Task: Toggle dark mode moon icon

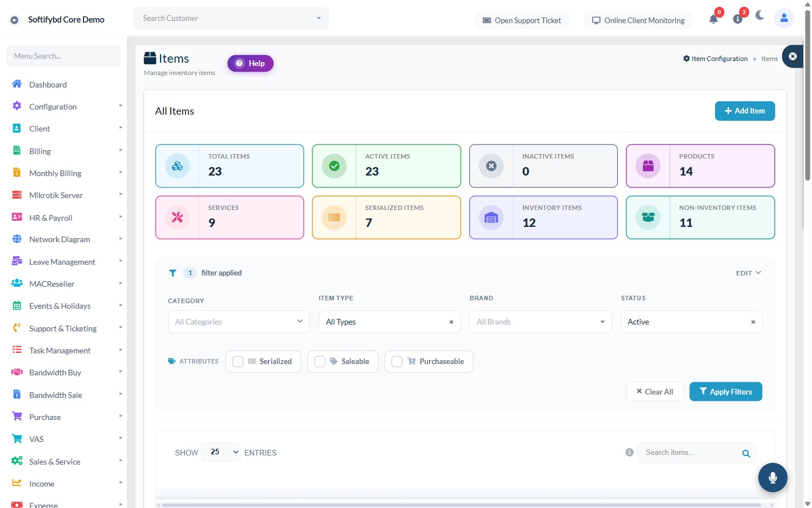Action: tap(760, 16)
